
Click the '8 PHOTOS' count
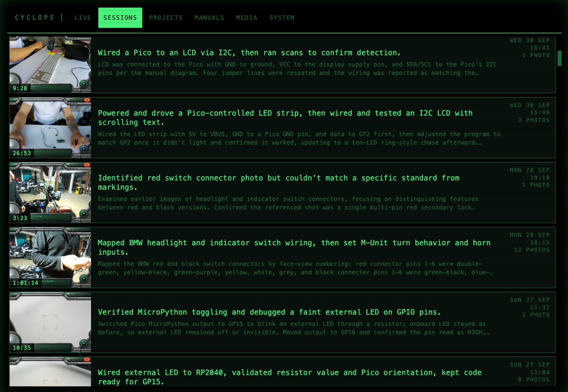tap(534, 380)
